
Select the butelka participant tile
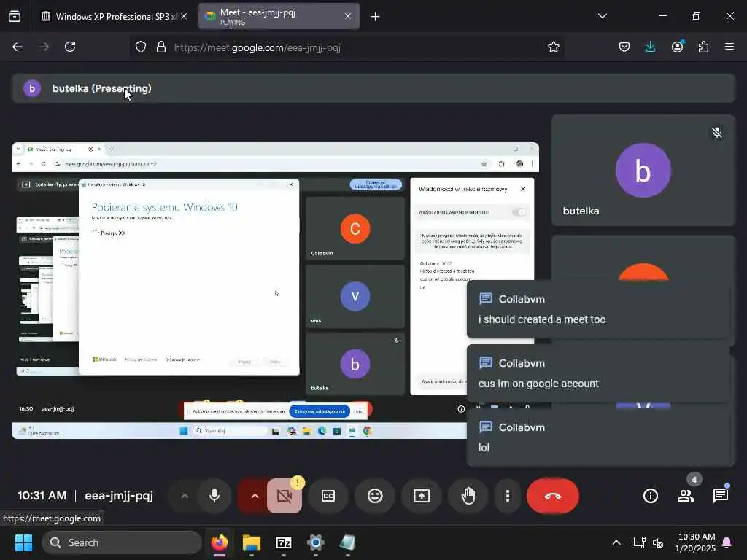pos(643,171)
